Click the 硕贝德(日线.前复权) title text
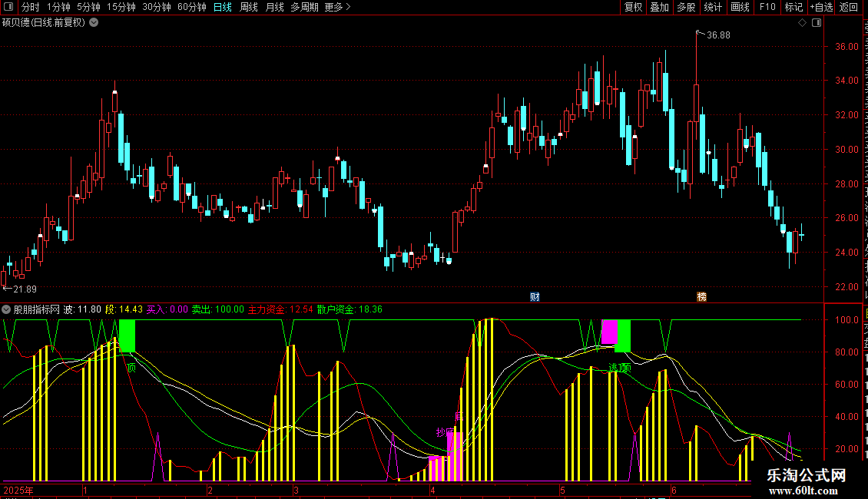 [x=44, y=23]
